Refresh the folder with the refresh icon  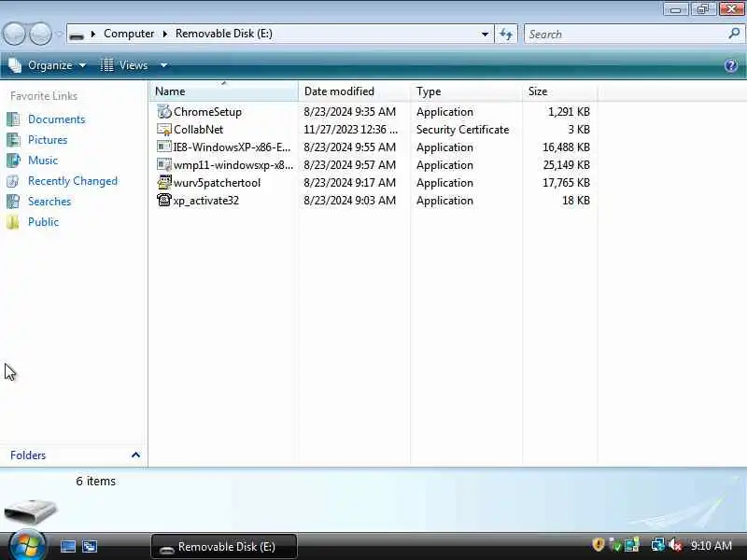click(506, 34)
